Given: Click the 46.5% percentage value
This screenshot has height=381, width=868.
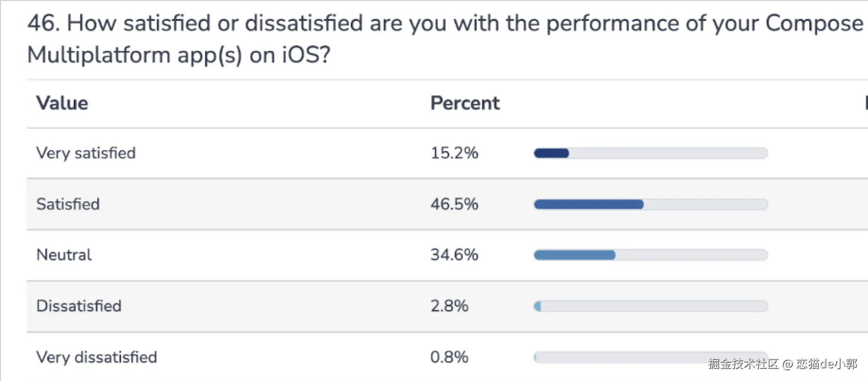Looking at the screenshot, I should coord(454,204).
